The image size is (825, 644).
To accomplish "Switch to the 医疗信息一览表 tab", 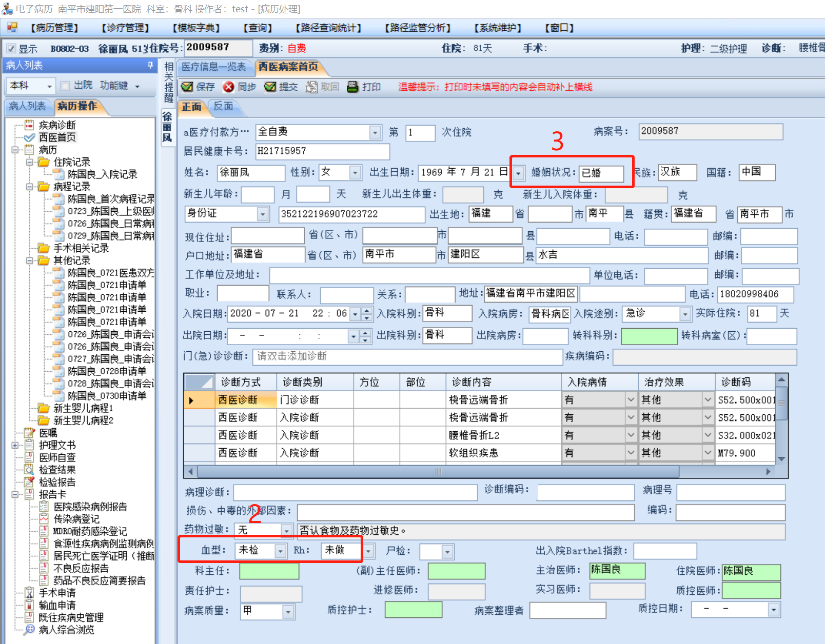I will tap(214, 67).
